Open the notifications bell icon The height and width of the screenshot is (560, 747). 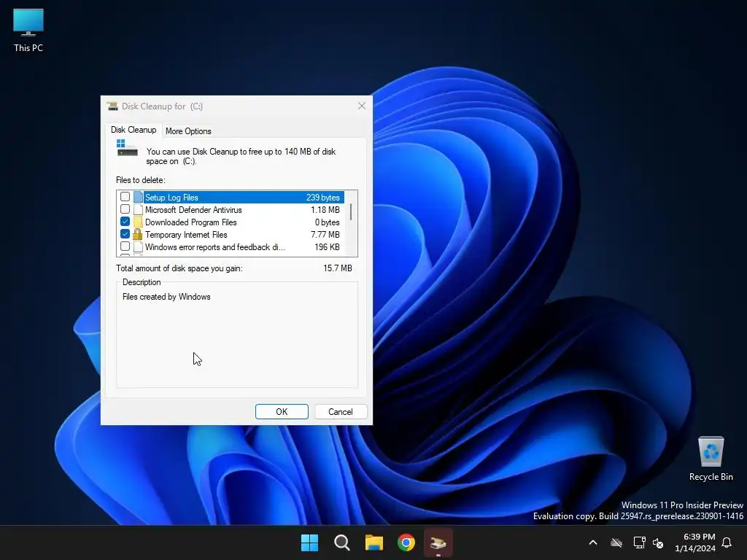727,542
